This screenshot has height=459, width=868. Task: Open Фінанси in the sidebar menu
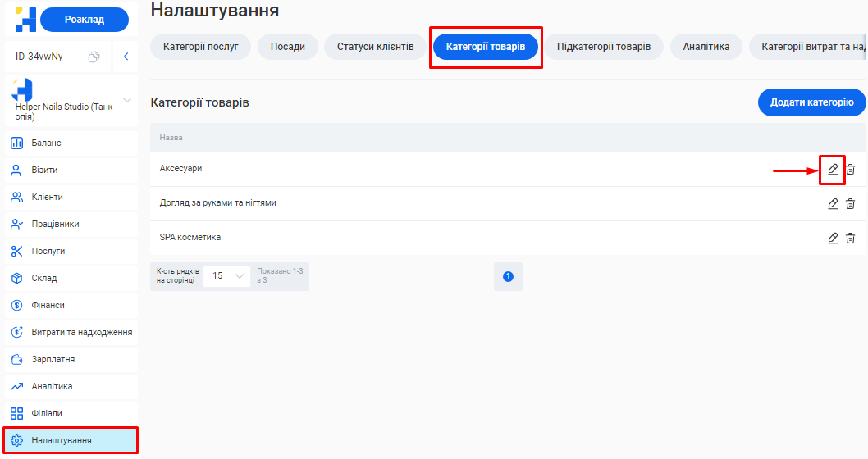(x=48, y=305)
